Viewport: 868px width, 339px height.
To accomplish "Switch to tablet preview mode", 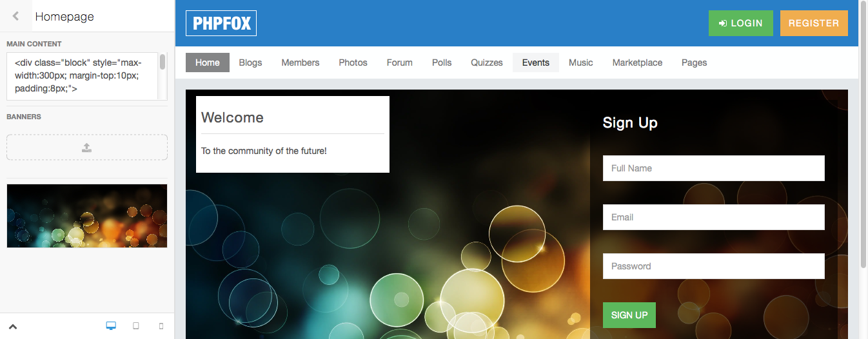I will coord(136,326).
